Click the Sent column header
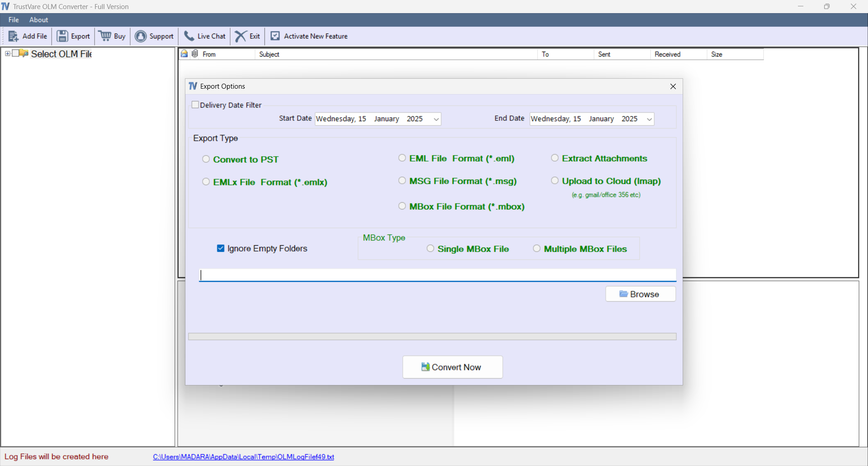Screen dimensions: 868x466 pyautogui.click(x=622, y=54)
